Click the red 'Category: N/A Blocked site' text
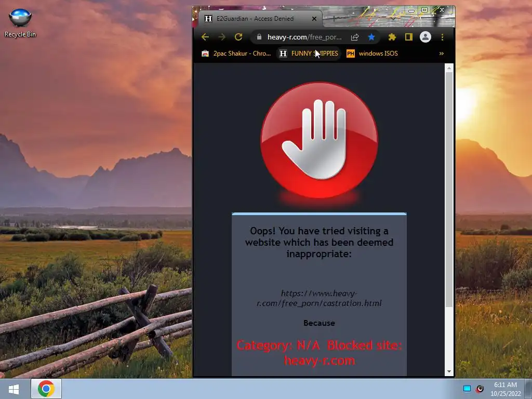 click(320, 353)
